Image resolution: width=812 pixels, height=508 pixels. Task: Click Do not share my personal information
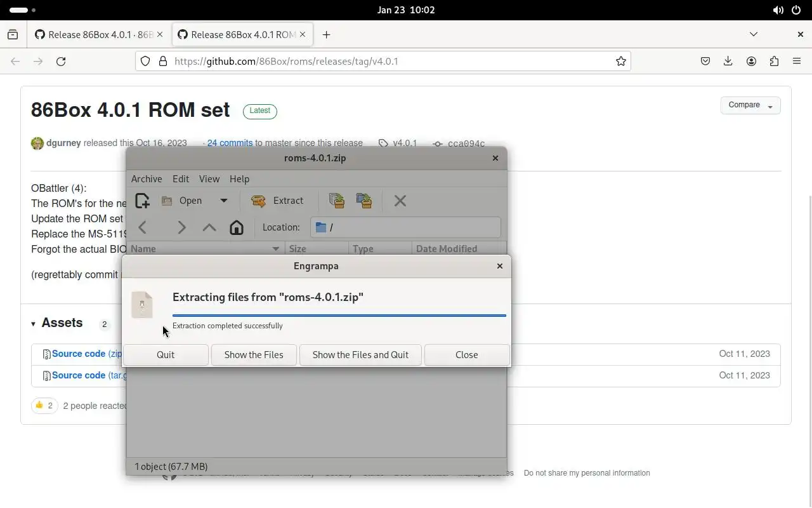point(587,473)
